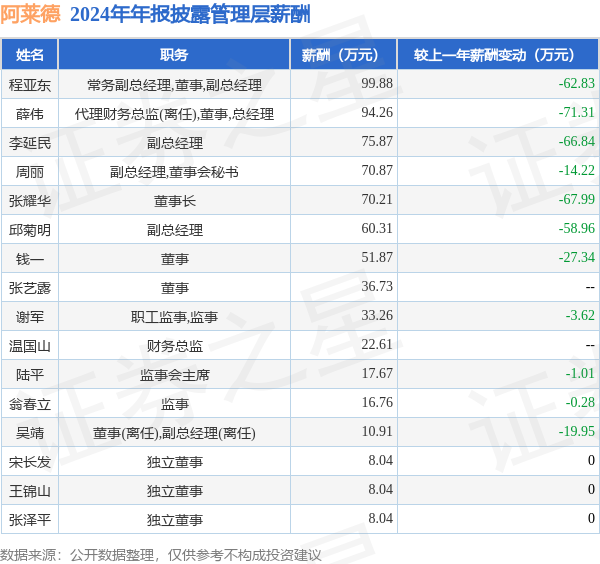
Task: Select the name 薛伟
Action: click(x=30, y=114)
